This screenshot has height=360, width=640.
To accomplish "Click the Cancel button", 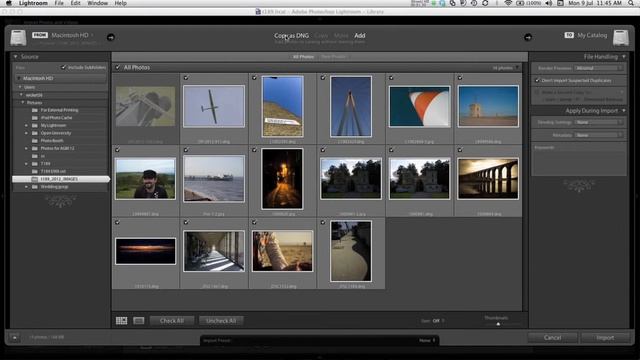I will [x=552, y=338].
